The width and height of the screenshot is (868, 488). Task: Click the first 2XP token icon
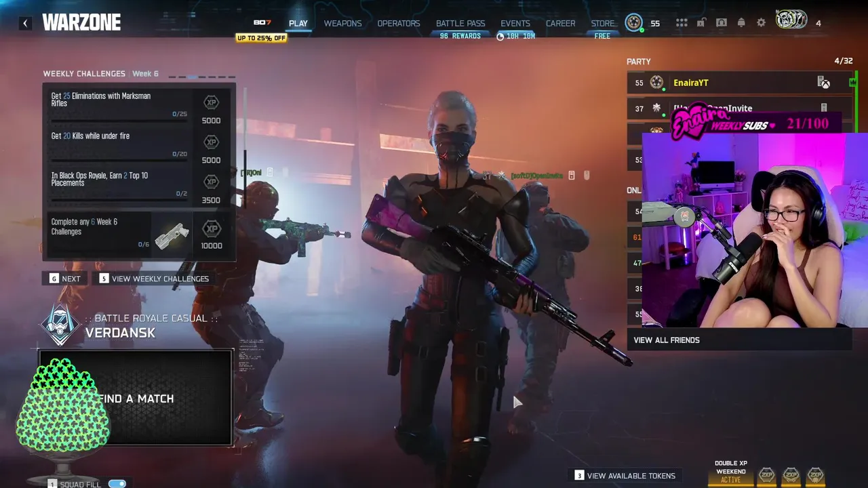tap(766, 475)
